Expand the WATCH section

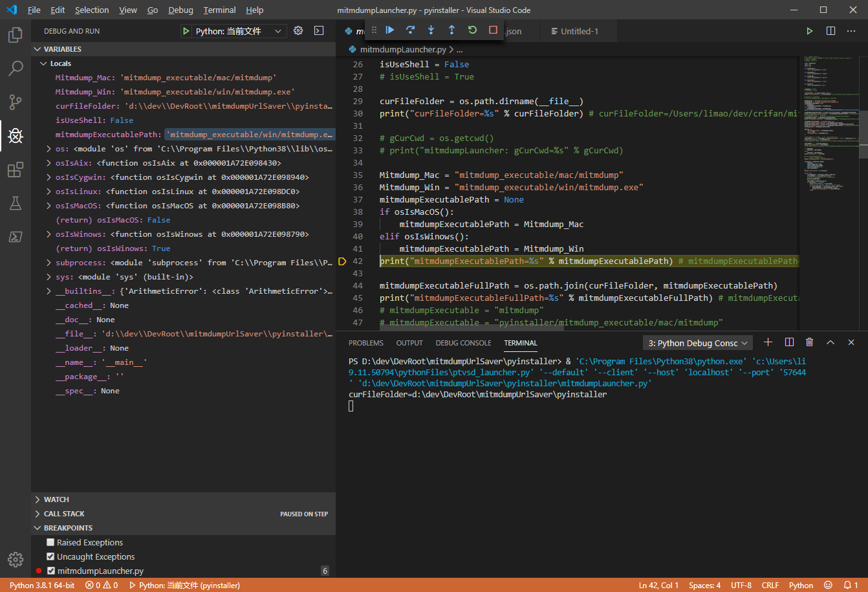56,499
